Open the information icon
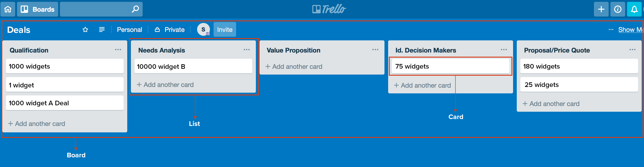 coord(618,9)
